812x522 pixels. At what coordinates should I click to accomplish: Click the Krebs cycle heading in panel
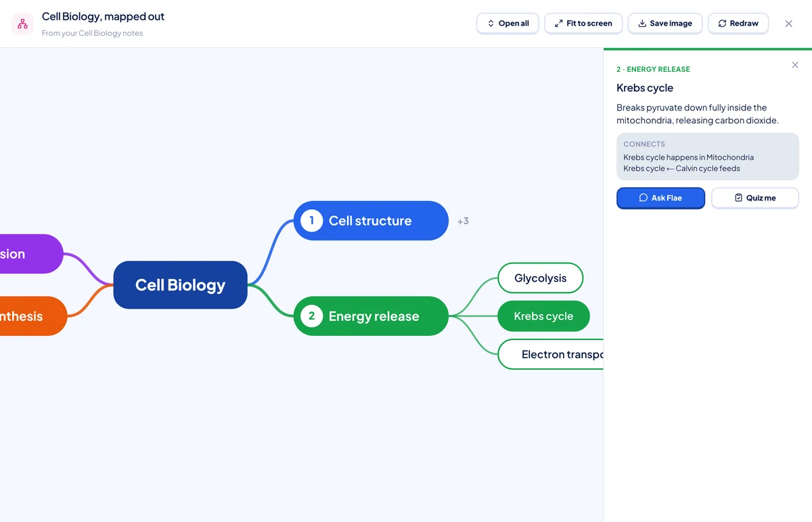tap(645, 88)
